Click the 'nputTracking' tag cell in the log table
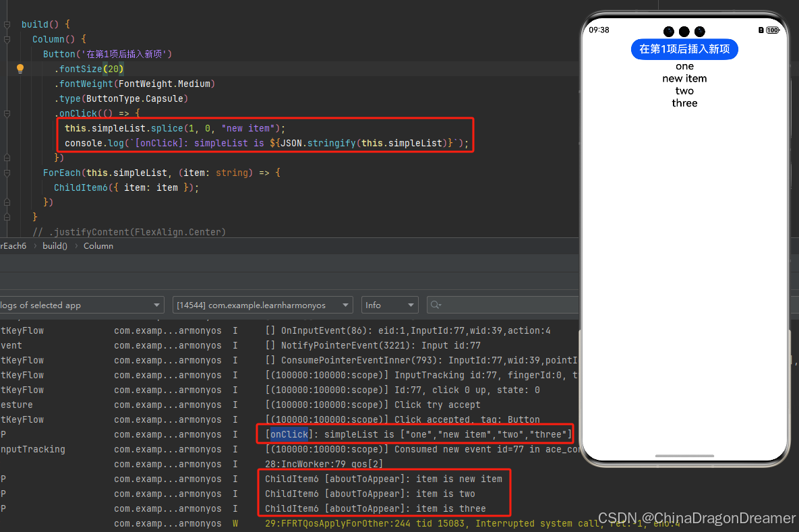Viewport: 799px width, 532px height. (x=32, y=450)
